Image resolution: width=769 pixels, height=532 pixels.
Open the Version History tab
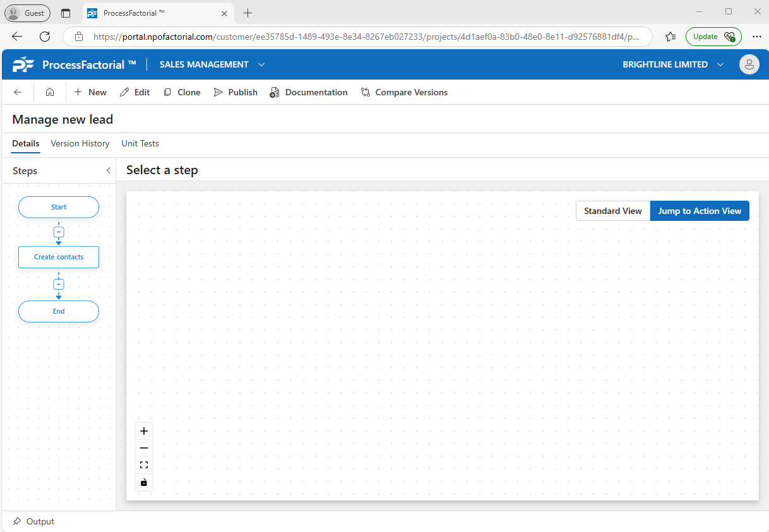coord(80,143)
